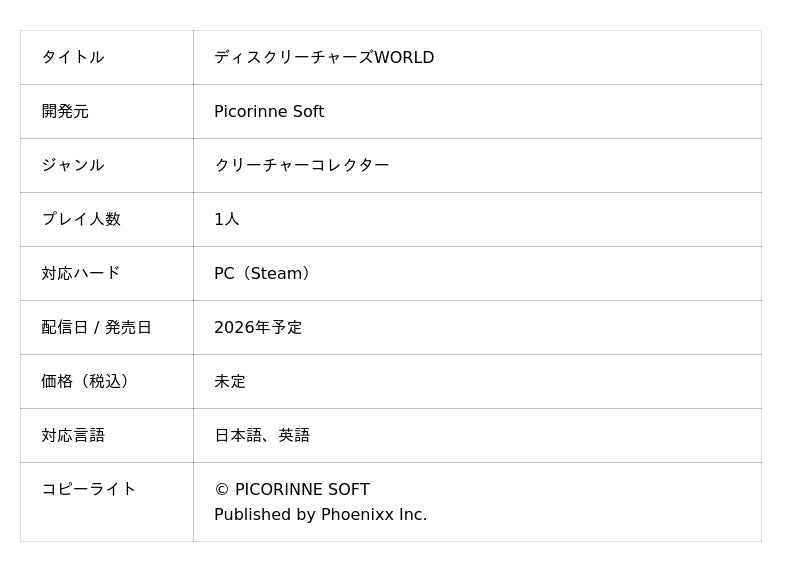The height and width of the screenshot is (572, 800).
Task: Select the ディスクリーチャーズWORLD title text
Action: 324,57
